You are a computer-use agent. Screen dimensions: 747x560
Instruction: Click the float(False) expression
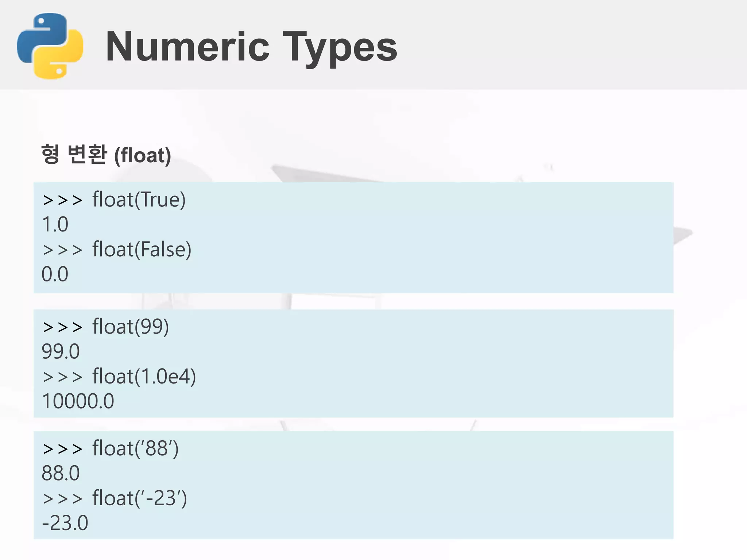pos(142,249)
